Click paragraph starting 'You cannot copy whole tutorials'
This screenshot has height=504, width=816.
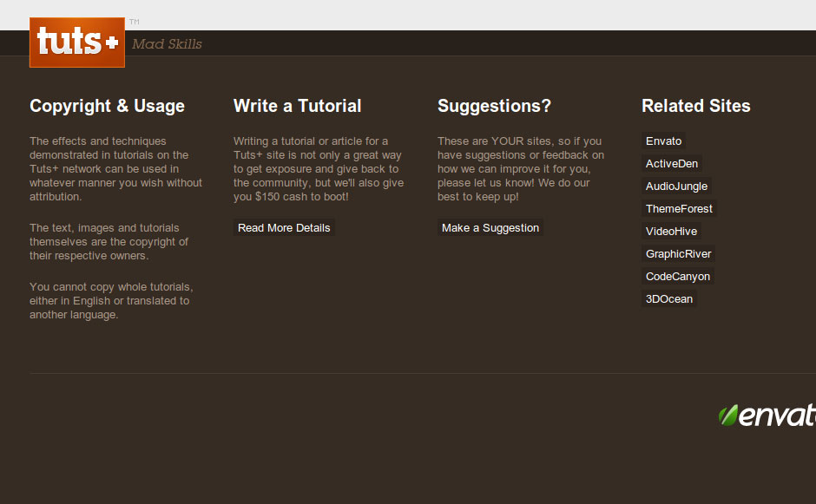pyautogui.click(x=111, y=301)
